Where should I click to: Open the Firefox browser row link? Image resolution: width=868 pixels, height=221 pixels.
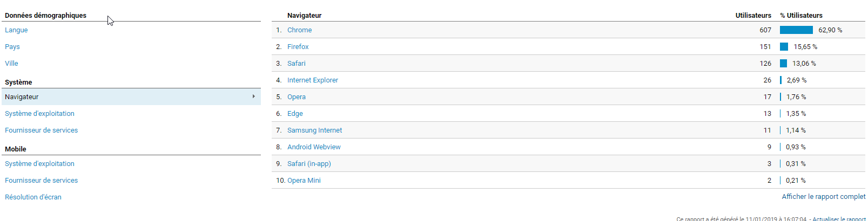(x=298, y=47)
